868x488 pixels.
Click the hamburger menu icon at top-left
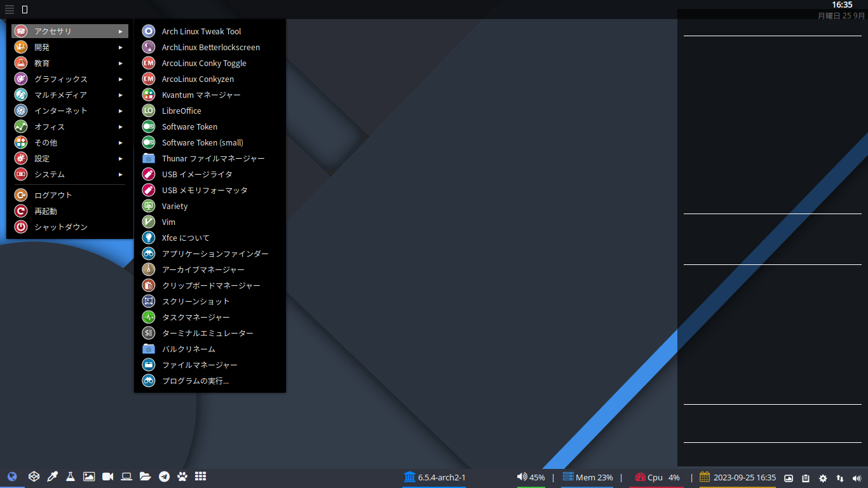coord(10,10)
